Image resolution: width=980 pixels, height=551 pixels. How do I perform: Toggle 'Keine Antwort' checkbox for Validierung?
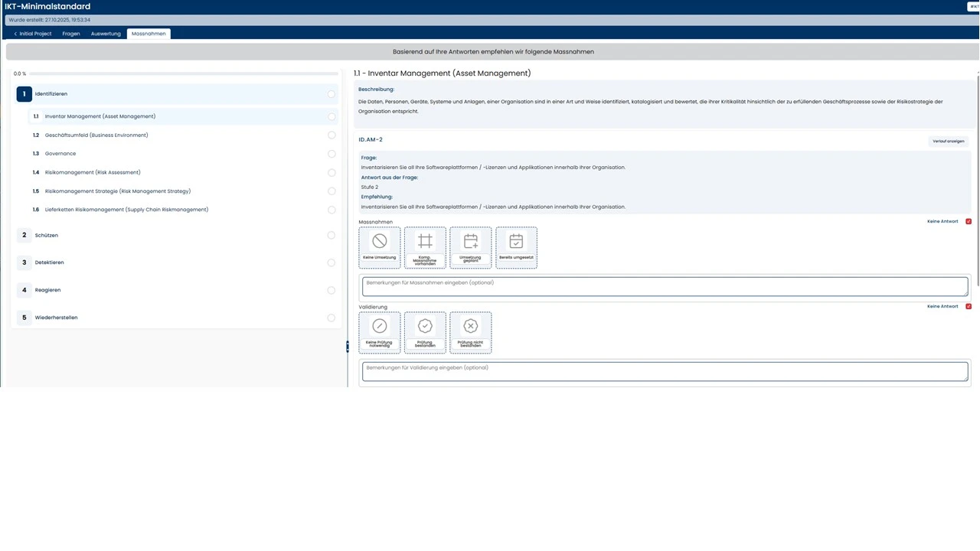point(969,307)
